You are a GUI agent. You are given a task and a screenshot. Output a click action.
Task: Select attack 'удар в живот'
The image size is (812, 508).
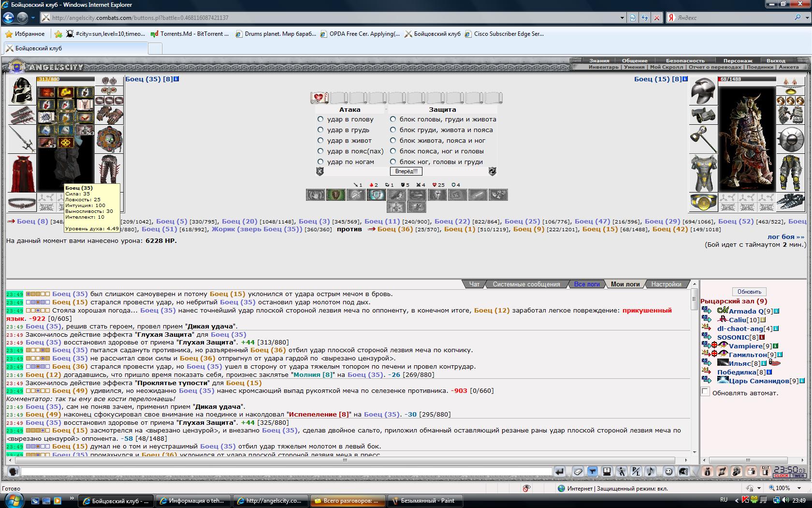click(x=320, y=140)
